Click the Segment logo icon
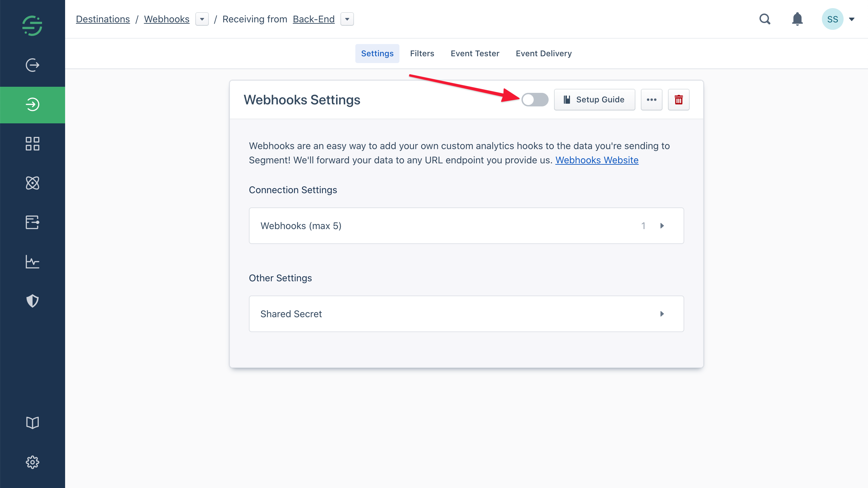The width and height of the screenshot is (868, 488). (32, 25)
